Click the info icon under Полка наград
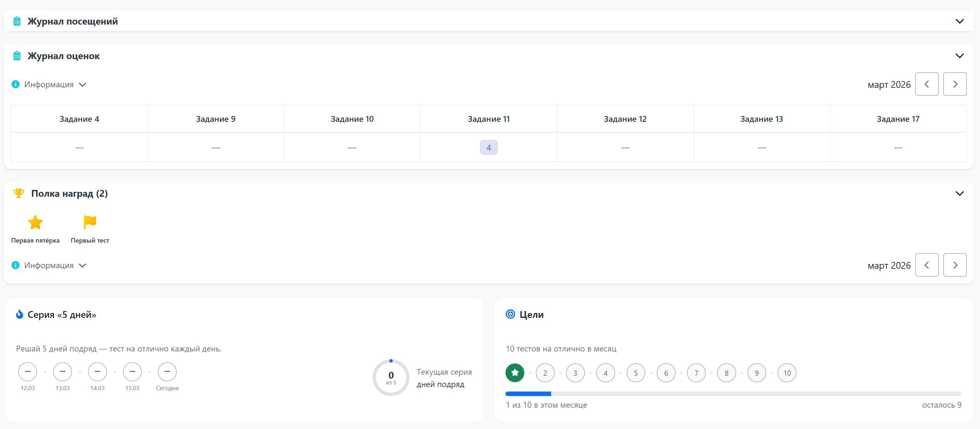980x429 pixels. pos(16,265)
